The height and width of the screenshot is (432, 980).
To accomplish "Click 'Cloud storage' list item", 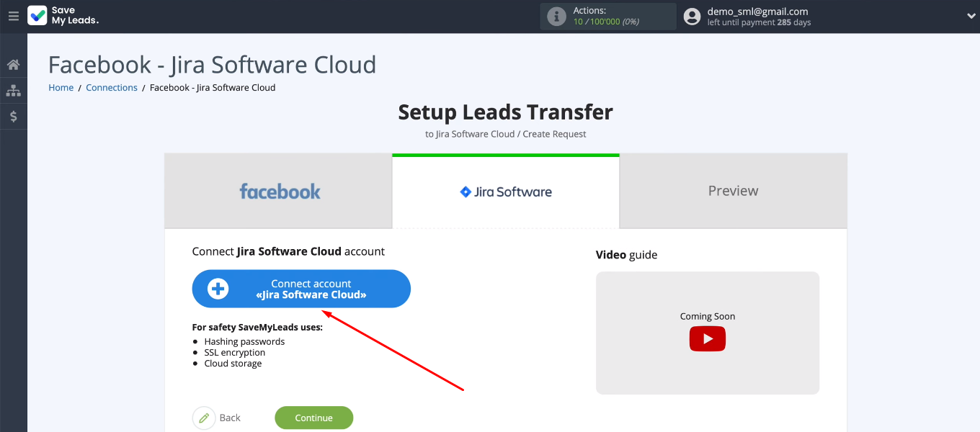I will click(233, 364).
